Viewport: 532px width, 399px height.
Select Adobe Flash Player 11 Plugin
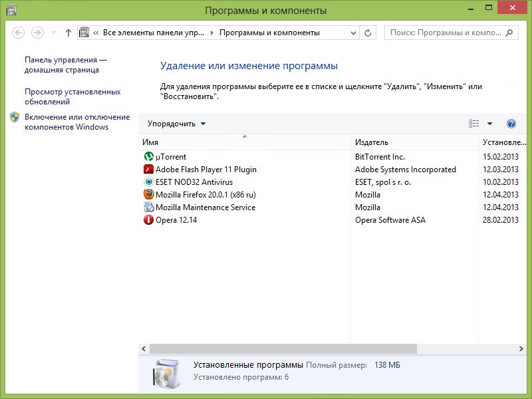tap(206, 170)
